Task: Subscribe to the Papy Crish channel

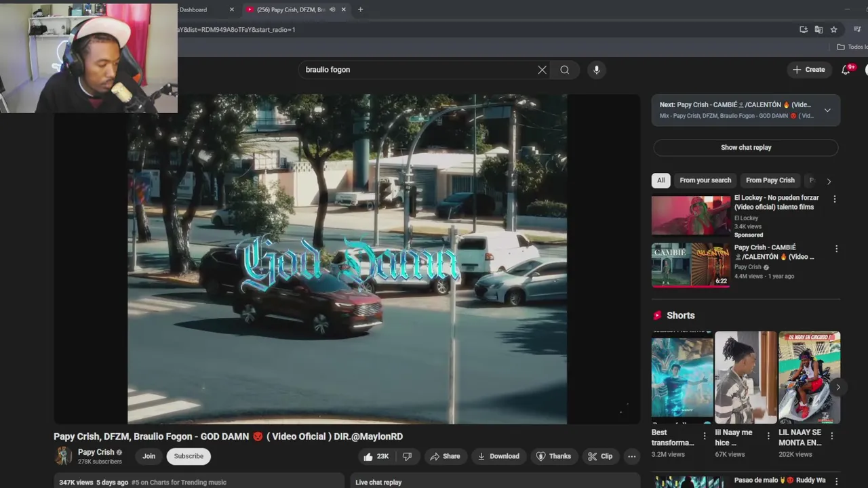Action: click(189, 456)
